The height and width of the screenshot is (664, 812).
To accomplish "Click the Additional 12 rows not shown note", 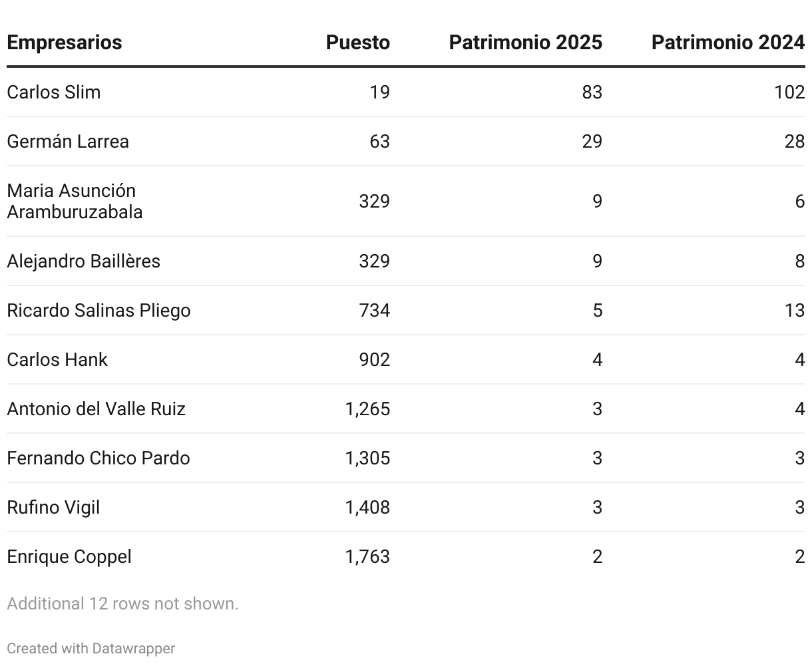I will pos(122,603).
